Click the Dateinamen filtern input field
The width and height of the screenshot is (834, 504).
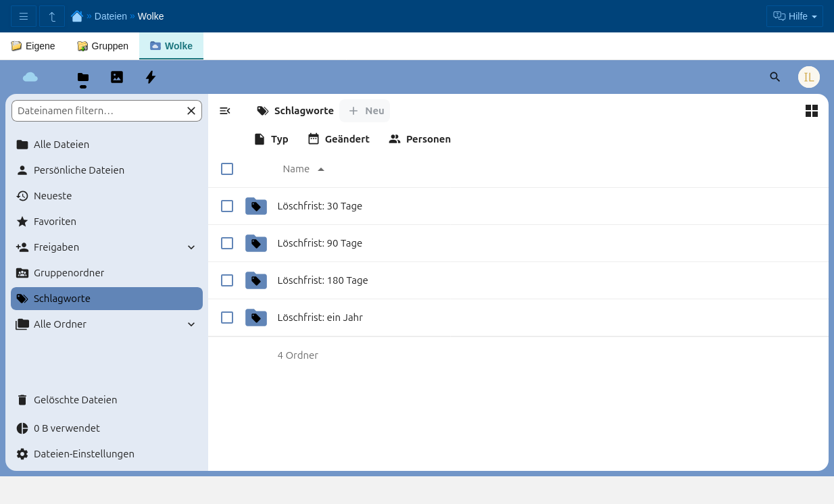[x=98, y=111]
